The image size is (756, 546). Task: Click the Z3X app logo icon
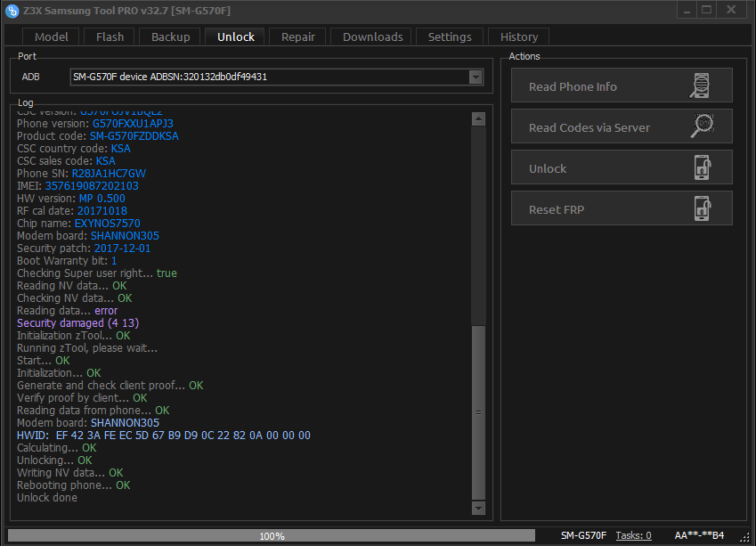tap(12, 11)
